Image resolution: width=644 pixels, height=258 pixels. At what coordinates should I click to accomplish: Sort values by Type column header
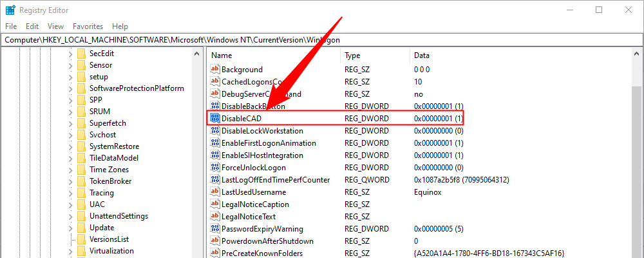pyautogui.click(x=375, y=55)
